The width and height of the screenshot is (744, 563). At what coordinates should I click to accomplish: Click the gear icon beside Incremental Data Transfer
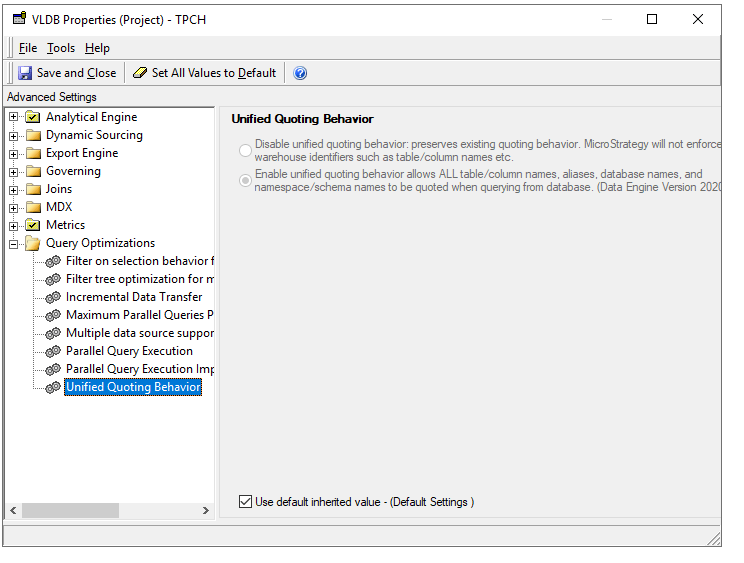click(53, 297)
